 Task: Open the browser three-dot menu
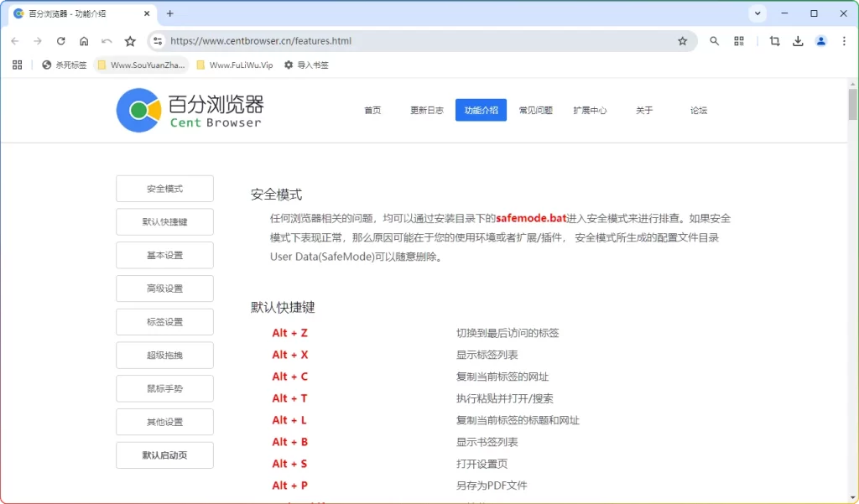[x=844, y=41]
